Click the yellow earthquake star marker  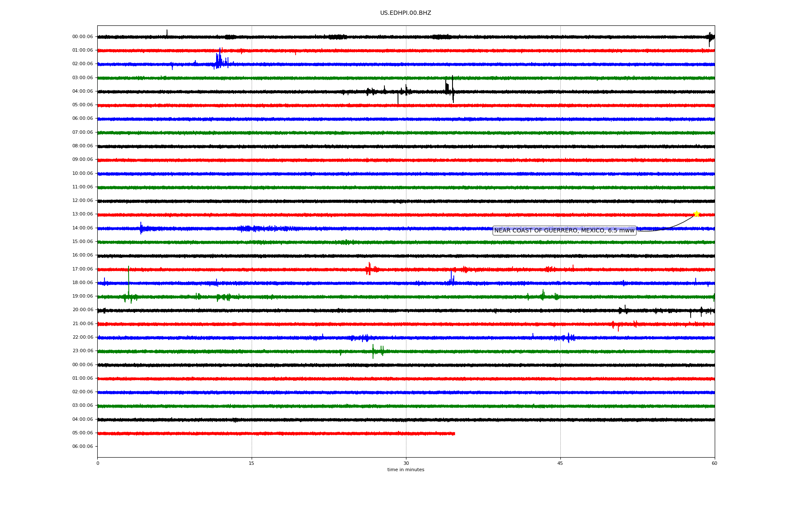pyautogui.click(x=697, y=214)
